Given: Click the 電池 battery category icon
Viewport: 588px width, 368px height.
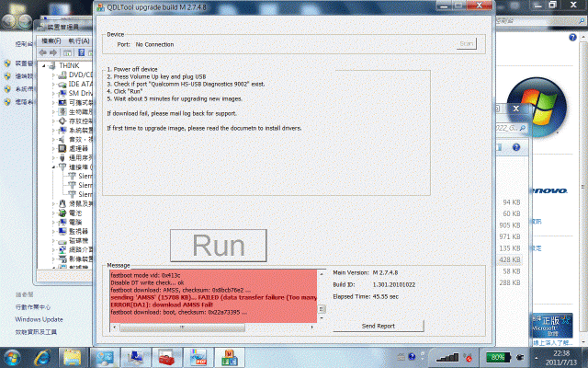Looking at the screenshot, I should 62,213.
